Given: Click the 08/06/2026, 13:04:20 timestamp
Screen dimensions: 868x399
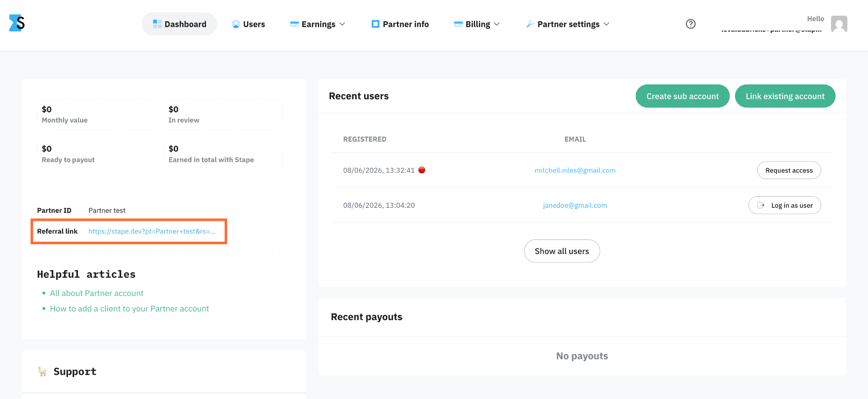Looking at the screenshot, I should [379, 205].
